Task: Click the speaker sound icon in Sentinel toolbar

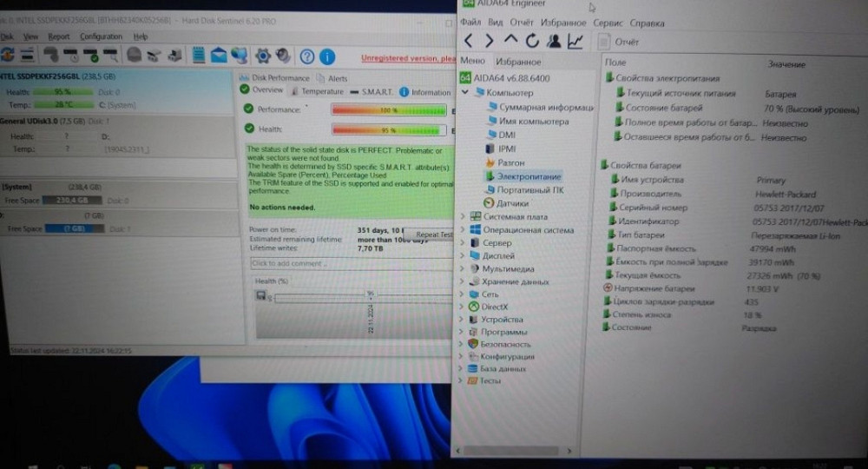Action: (x=283, y=56)
